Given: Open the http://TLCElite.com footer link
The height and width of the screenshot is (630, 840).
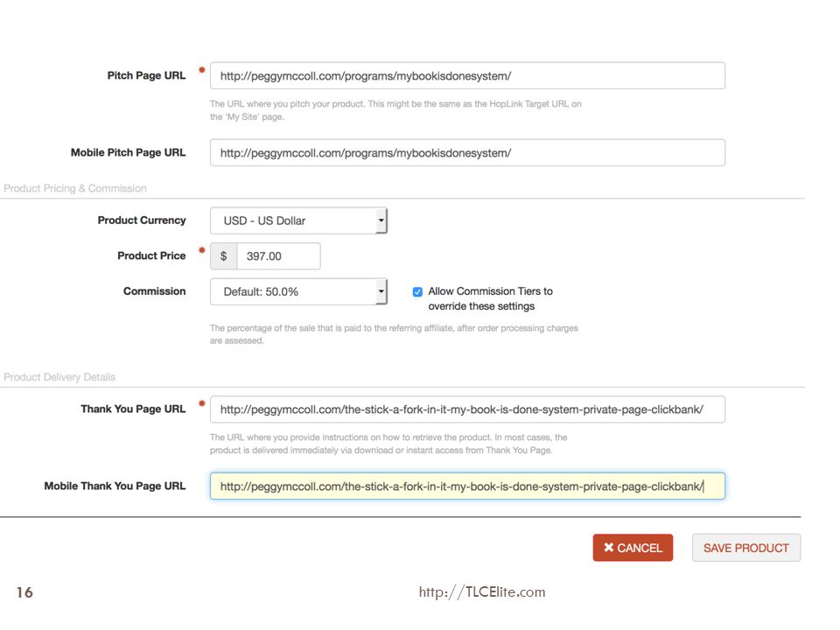Looking at the screenshot, I should coord(482,591).
